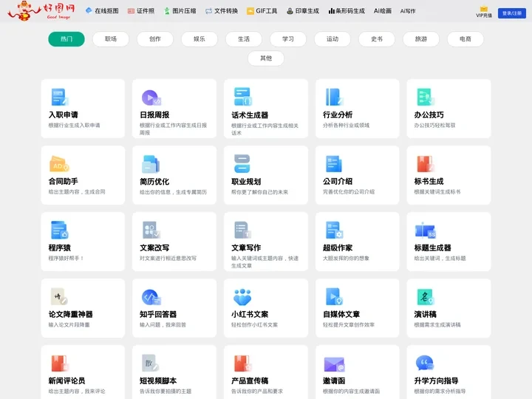
Task: Click the 分析各种行业或领域 description
Action: click(x=346, y=125)
